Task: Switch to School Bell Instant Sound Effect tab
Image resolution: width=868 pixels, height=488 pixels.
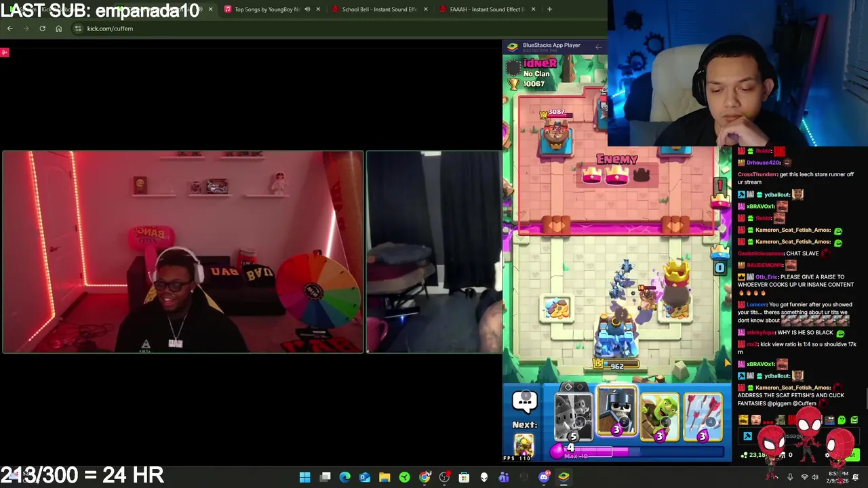Action: click(379, 9)
